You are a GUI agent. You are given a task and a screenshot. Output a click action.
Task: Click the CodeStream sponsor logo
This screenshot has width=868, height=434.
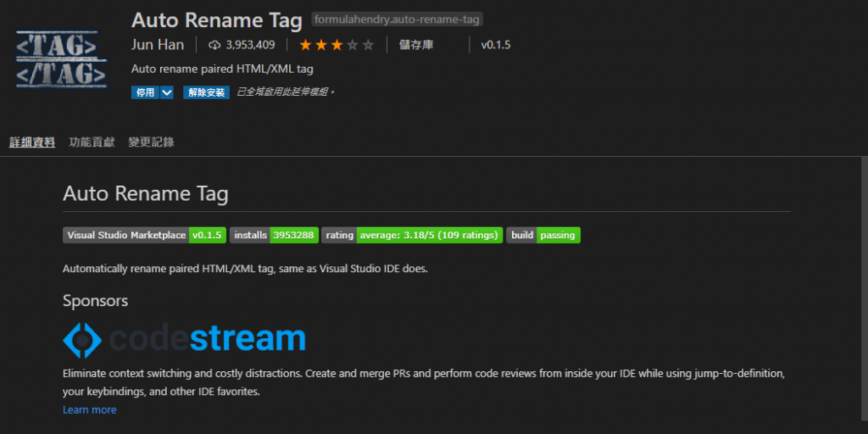pos(184,340)
